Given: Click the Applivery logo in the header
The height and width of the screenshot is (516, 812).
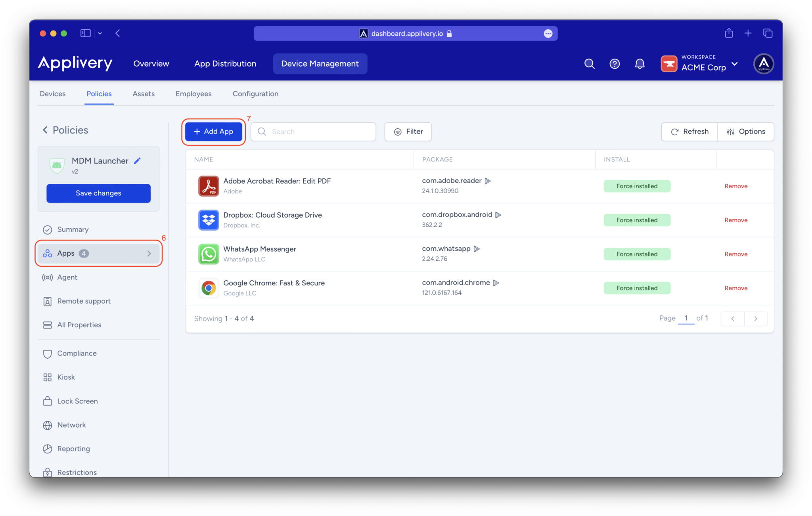Looking at the screenshot, I should [75, 63].
